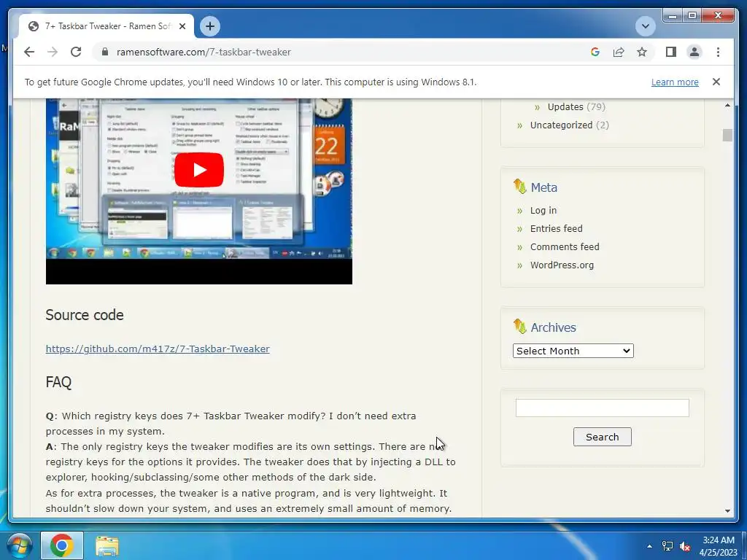Open the Comments feed link
747x560 pixels.
pyautogui.click(x=565, y=246)
